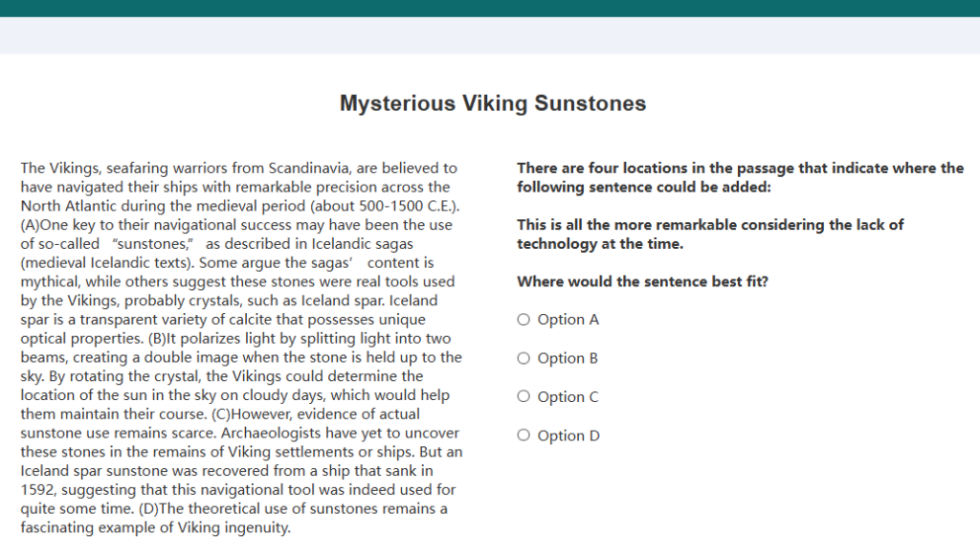Select the Option A radio button

pos(523,320)
